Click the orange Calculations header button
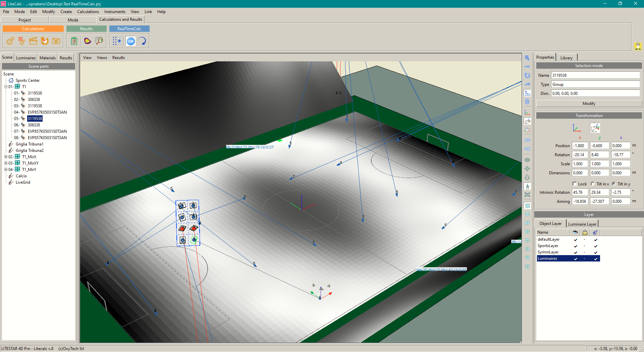The width and height of the screenshot is (644, 352). click(x=33, y=29)
